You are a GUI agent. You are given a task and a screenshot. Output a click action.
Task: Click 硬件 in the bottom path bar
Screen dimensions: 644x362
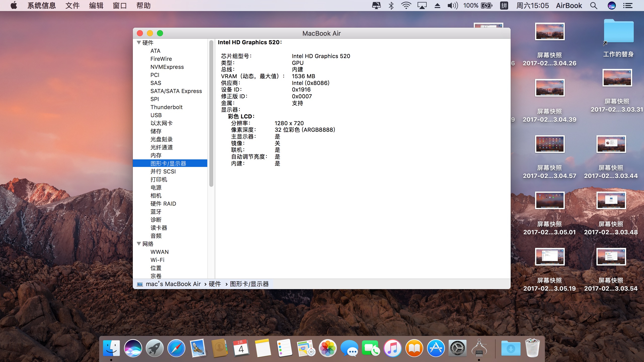pyautogui.click(x=215, y=284)
